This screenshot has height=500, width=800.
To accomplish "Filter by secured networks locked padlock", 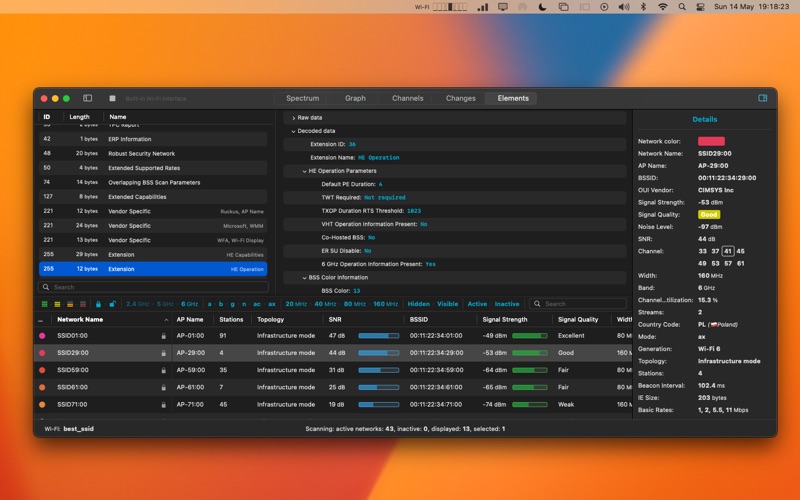I will coord(98,304).
